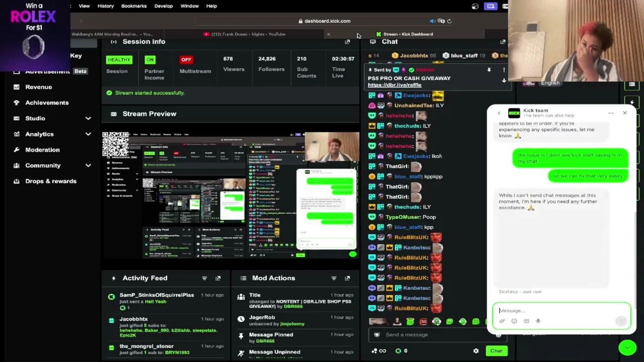Open the Mod Actions filter
Image resolution: width=644 pixels, height=362 pixels.
coord(334,278)
